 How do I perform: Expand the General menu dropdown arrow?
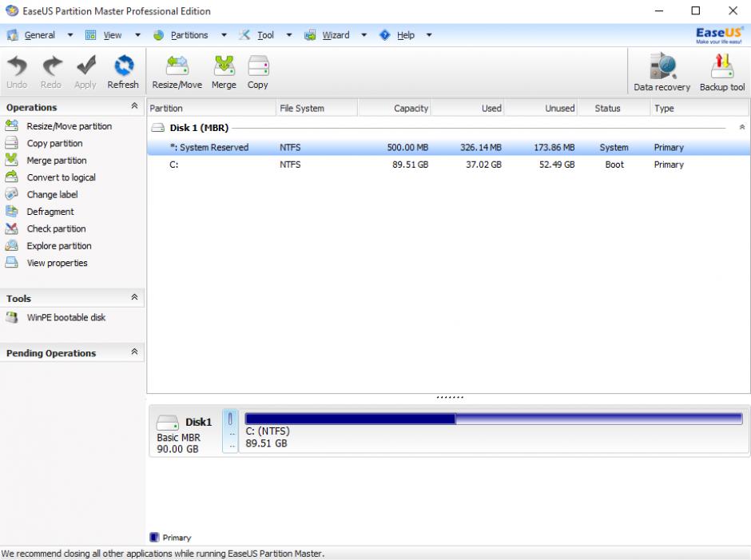click(x=70, y=35)
